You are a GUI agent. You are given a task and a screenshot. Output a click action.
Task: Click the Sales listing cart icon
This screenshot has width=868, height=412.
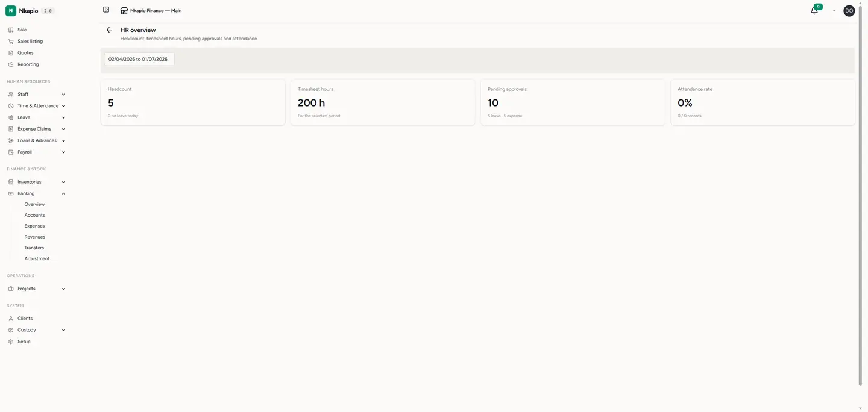pos(11,41)
